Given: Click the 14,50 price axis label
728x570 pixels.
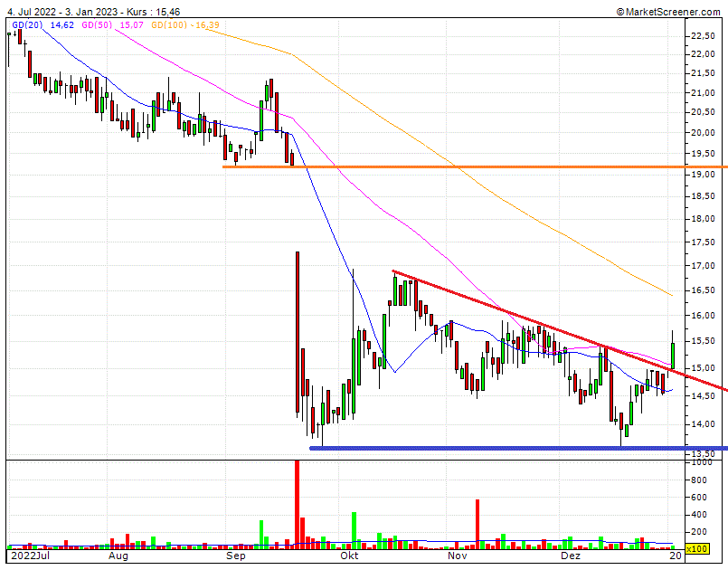Looking at the screenshot, I should point(703,396).
